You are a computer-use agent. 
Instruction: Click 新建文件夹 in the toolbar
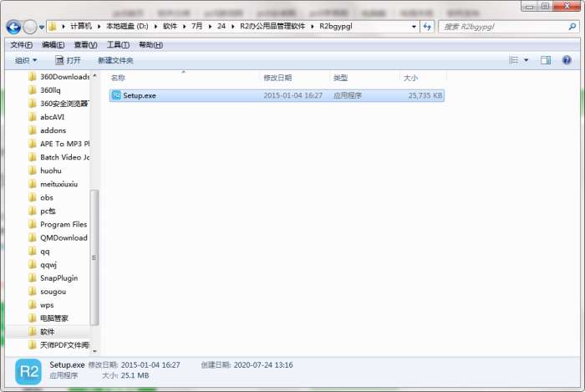(x=115, y=60)
